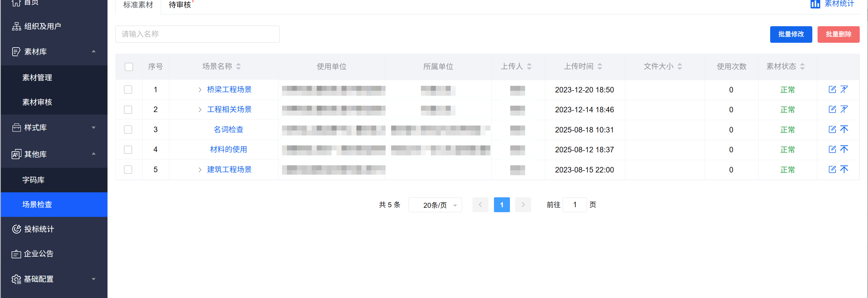Viewport: 868px width, 298px height.
Task: Open the 20条/页 page size dropdown
Action: pos(435,205)
